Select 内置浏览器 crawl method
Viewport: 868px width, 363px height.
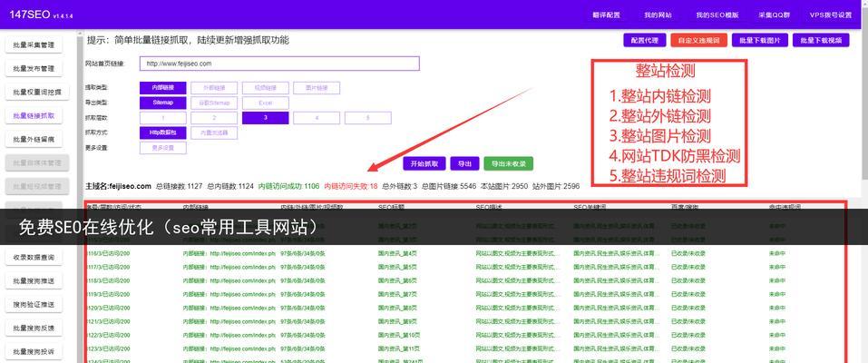(x=214, y=133)
